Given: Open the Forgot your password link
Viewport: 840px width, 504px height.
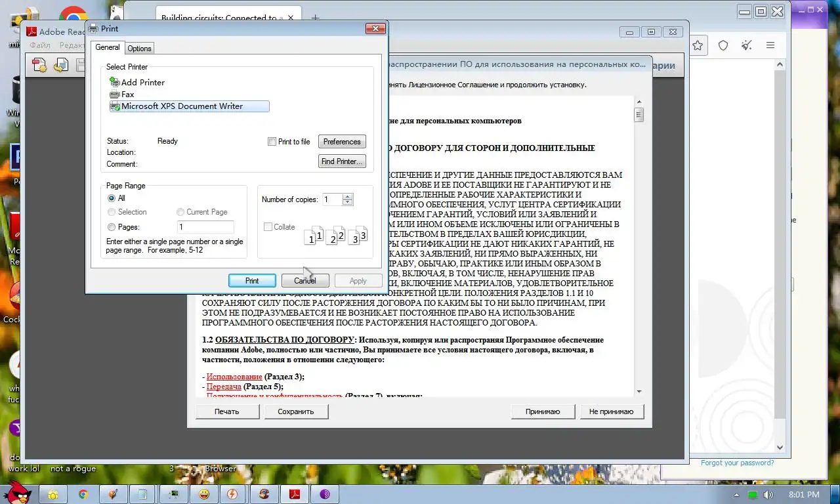Looking at the screenshot, I should coord(737,463).
